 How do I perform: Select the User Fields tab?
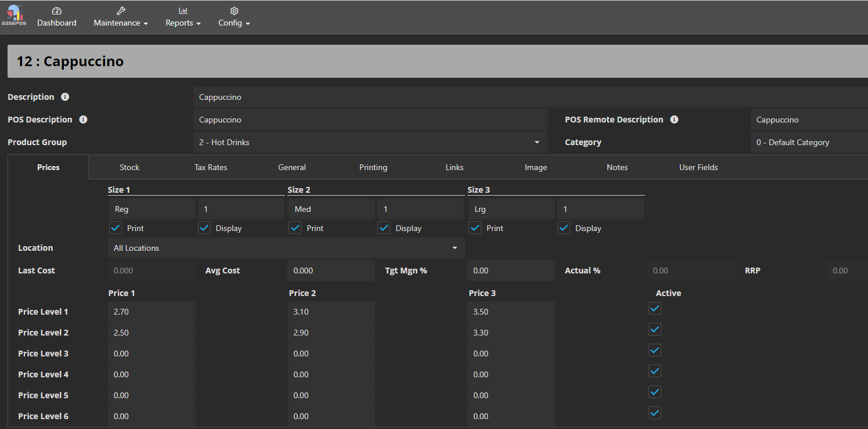tap(698, 167)
